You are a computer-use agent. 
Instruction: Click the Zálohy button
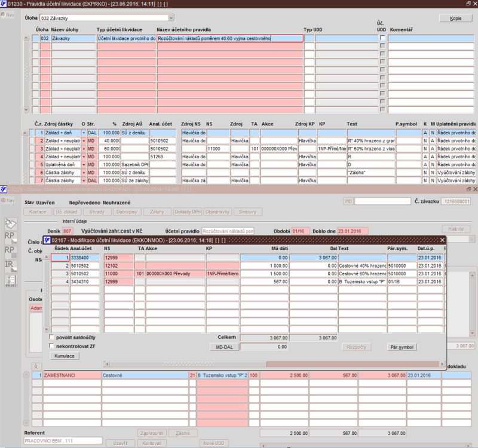click(x=157, y=212)
